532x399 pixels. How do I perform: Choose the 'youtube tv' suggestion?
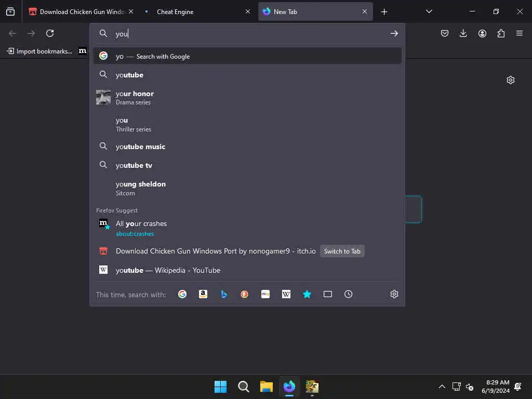coord(247,165)
